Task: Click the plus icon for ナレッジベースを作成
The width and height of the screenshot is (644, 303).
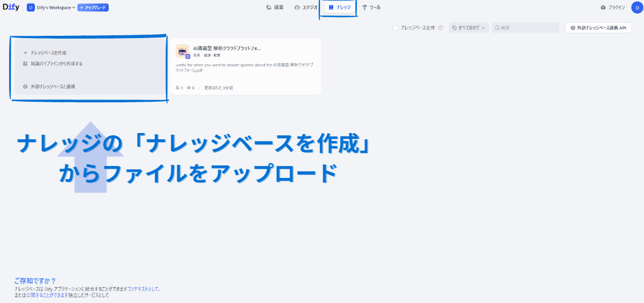Action: 25,53
